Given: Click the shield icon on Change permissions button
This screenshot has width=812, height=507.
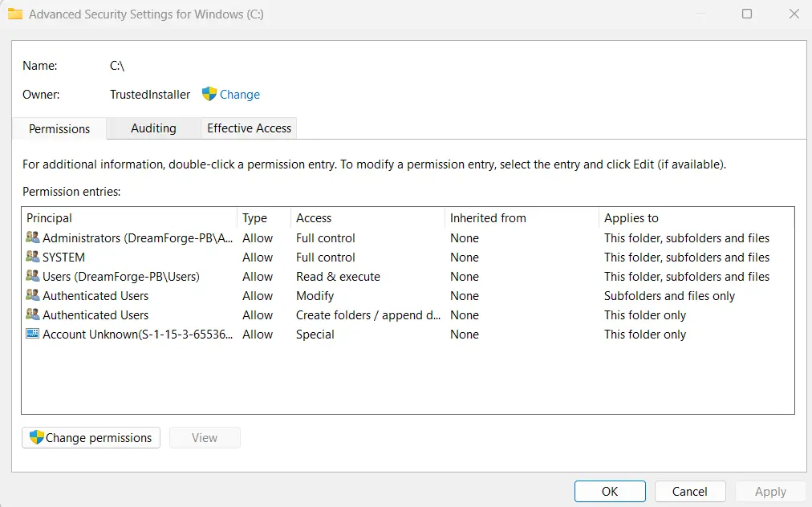Looking at the screenshot, I should coord(36,437).
